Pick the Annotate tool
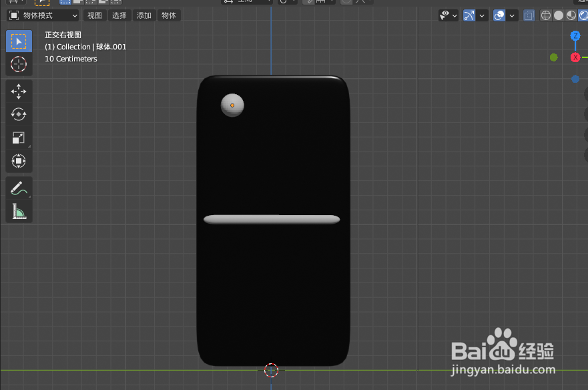Viewport: 588px width, 390px height. click(19, 188)
